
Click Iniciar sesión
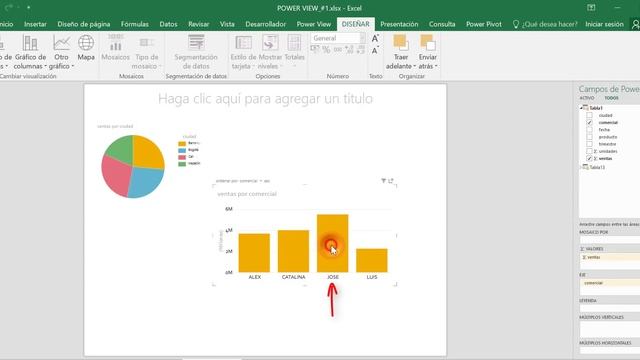point(604,24)
